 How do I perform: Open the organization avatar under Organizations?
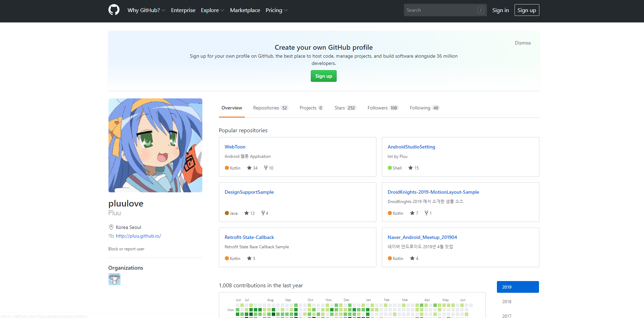(x=114, y=279)
